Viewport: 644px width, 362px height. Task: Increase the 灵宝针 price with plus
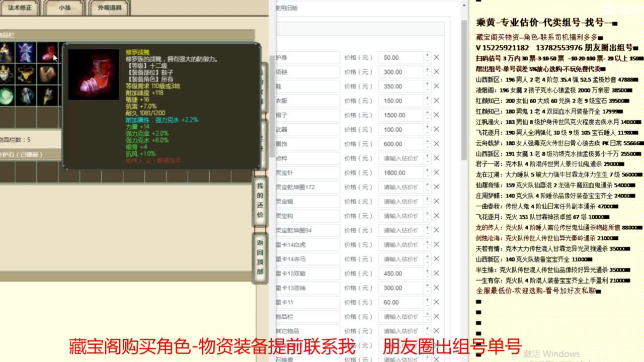click(427, 170)
